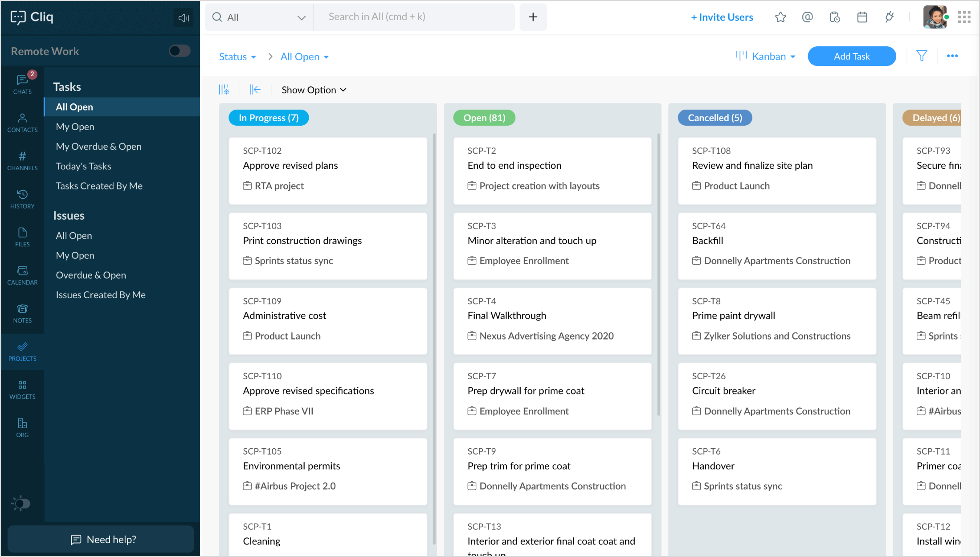
Task: Click the Cancelled (5) column label
Action: tap(715, 118)
